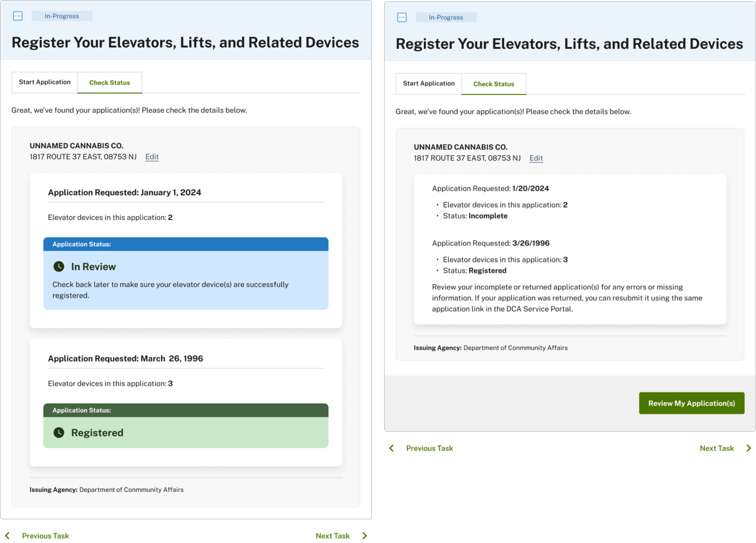Switch to the Start Application tab on the left
The width and height of the screenshot is (756, 543).
(x=44, y=82)
